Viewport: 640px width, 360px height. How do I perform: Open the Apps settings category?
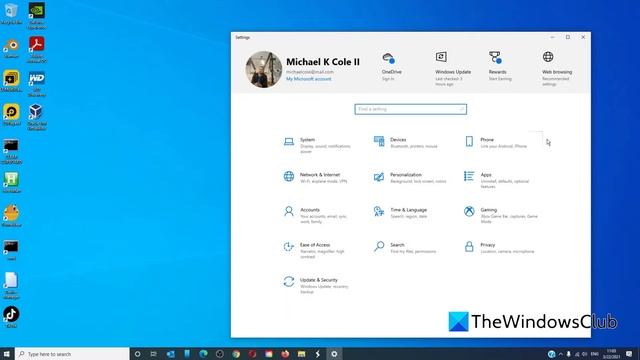pyautogui.click(x=497, y=180)
